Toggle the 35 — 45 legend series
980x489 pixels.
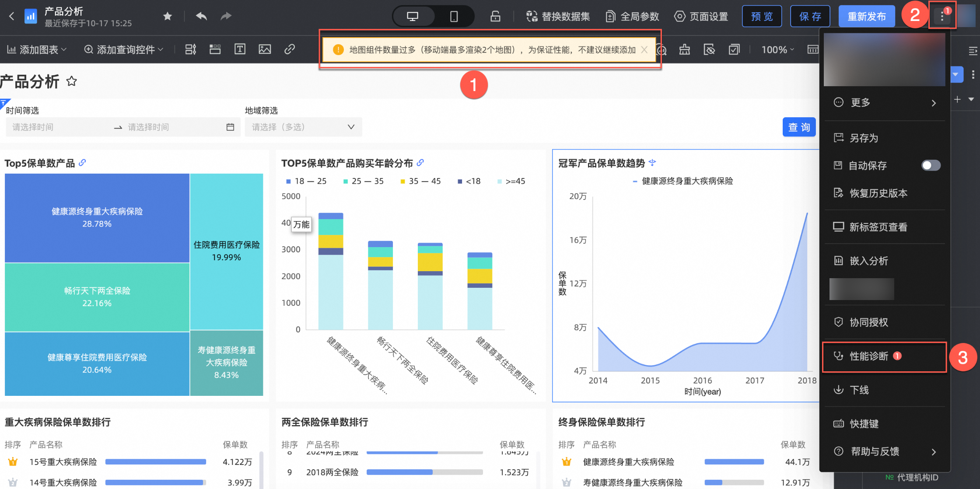pyautogui.click(x=420, y=181)
